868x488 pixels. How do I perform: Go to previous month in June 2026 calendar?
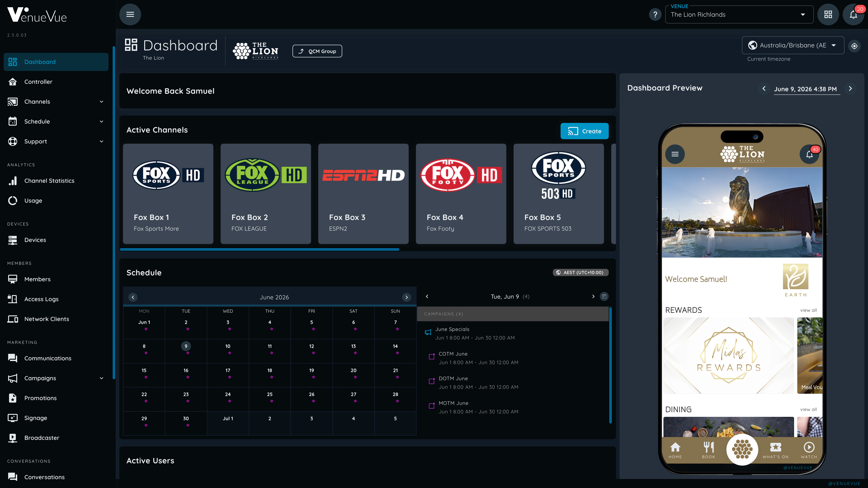[x=133, y=297]
